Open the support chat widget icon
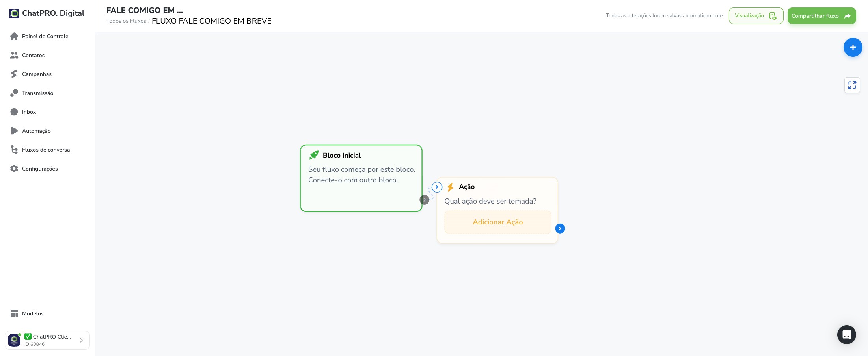 [847, 335]
